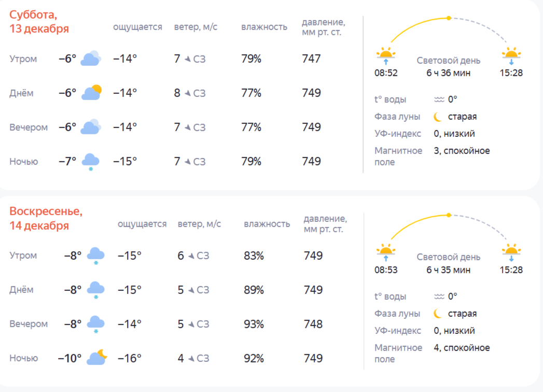Click Saturday's ветер, м/с column header
Screen dimensions: 543x392
click(x=196, y=27)
